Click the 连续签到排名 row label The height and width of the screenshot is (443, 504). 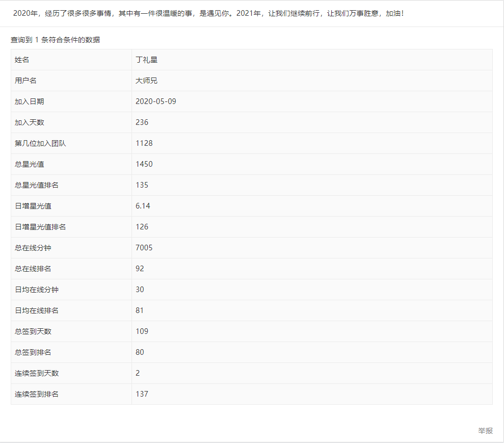click(37, 394)
